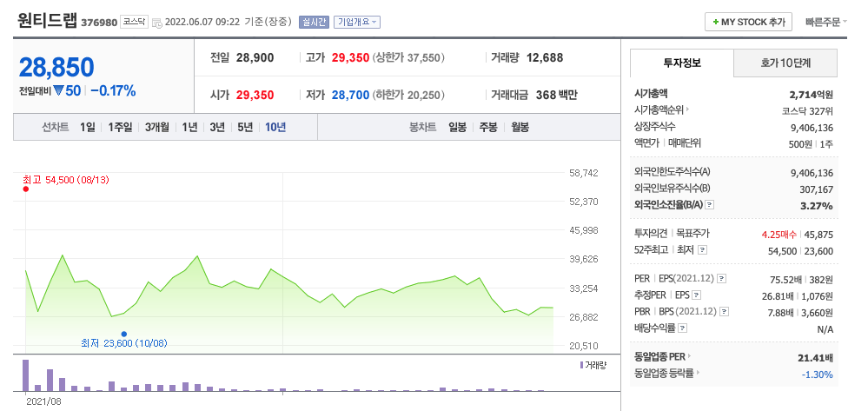Click the help icon beside 52주최고 최저
Viewport: 868px width, 411px height.
tap(703, 250)
